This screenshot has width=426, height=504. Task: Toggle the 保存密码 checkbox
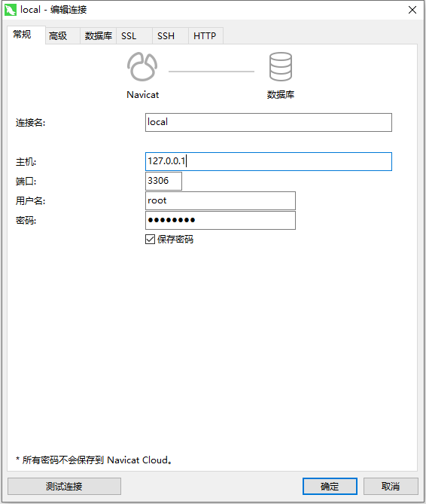(151, 239)
